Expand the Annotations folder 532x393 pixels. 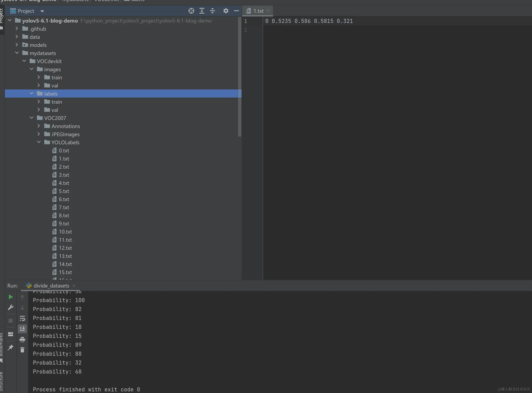(x=39, y=126)
